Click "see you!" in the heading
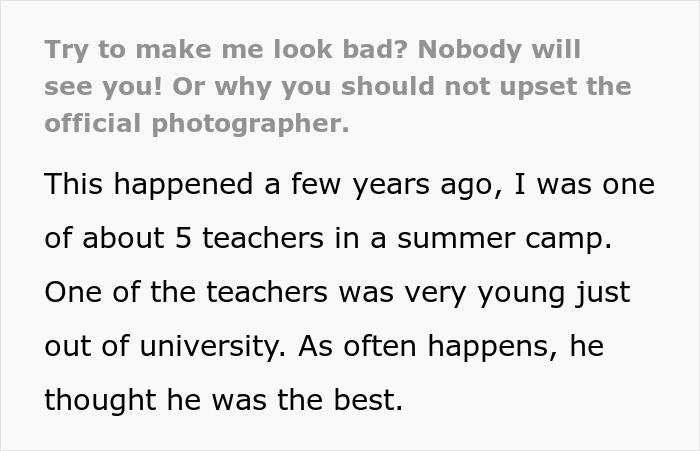 click(97, 87)
